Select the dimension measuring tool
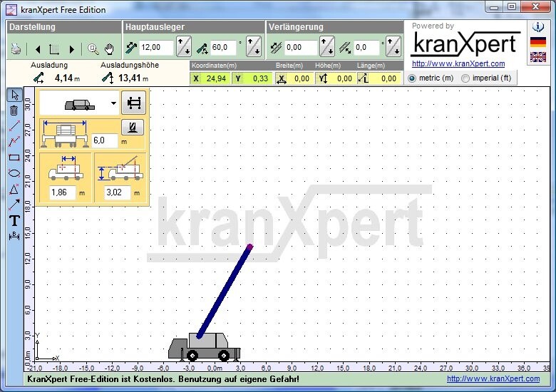The width and height of the screenshot is (556, 392). 14,236
